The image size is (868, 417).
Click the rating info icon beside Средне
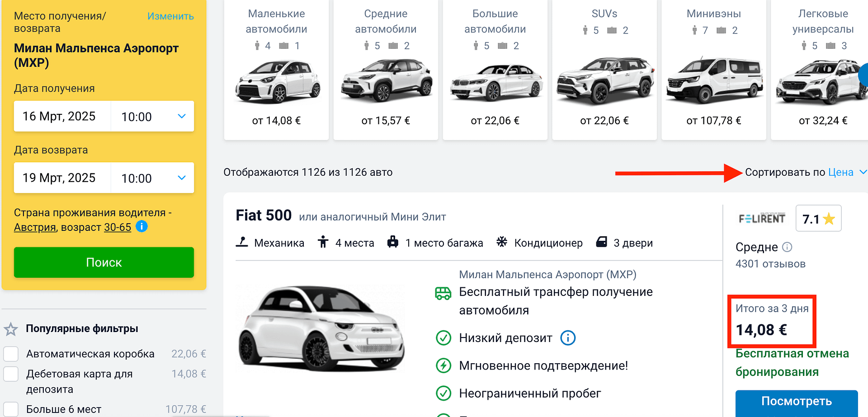pyautogui.click(x=787, y=247)
